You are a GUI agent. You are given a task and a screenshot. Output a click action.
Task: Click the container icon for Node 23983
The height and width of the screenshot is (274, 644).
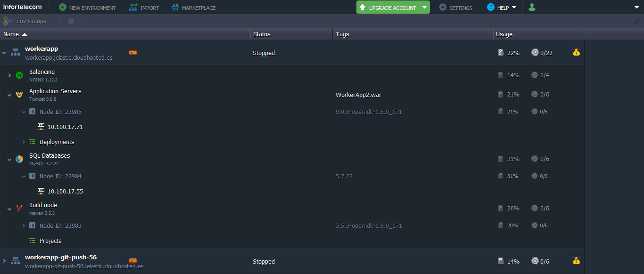click(33, 226)
